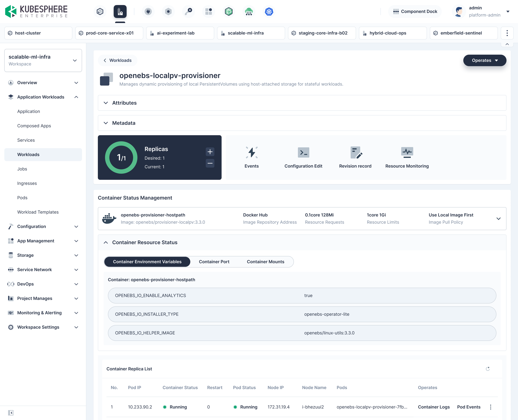Open the Operates dropdown button
Image resolution: width=518 pixels, height=420 pixels.
(x=485, y=60)
